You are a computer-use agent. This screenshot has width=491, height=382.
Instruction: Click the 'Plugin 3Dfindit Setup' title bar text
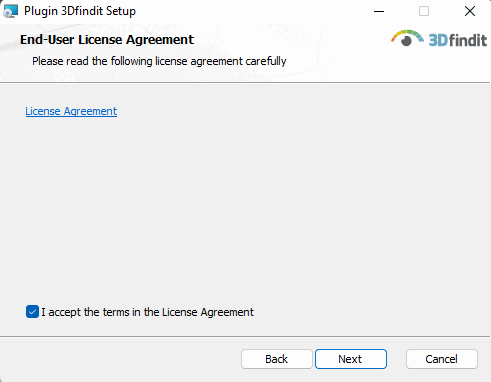[x=80, y=11]
